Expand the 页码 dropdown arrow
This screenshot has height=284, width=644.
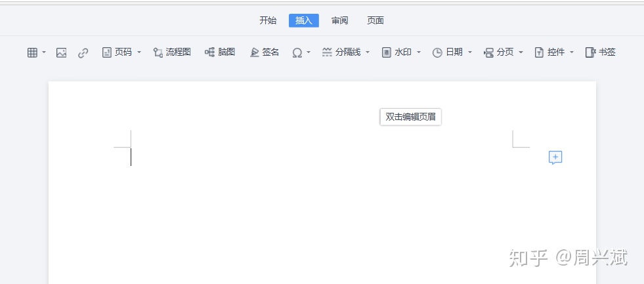(139, 52)
